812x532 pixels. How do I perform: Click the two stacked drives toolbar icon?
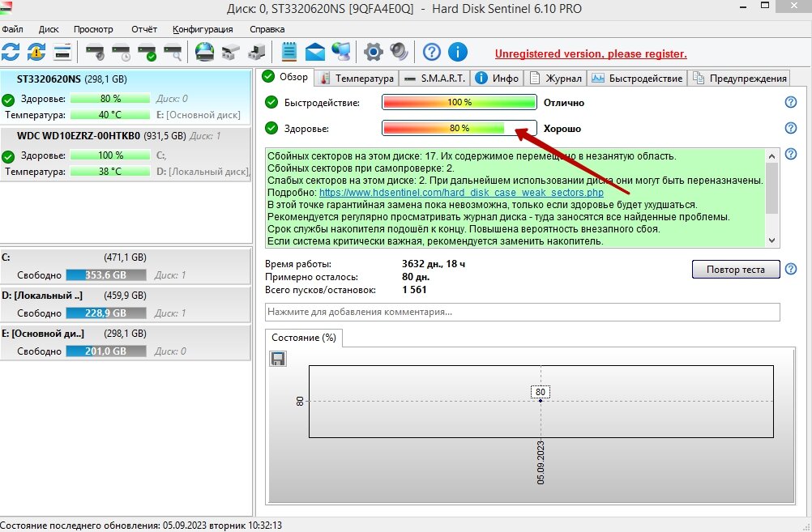230,53
